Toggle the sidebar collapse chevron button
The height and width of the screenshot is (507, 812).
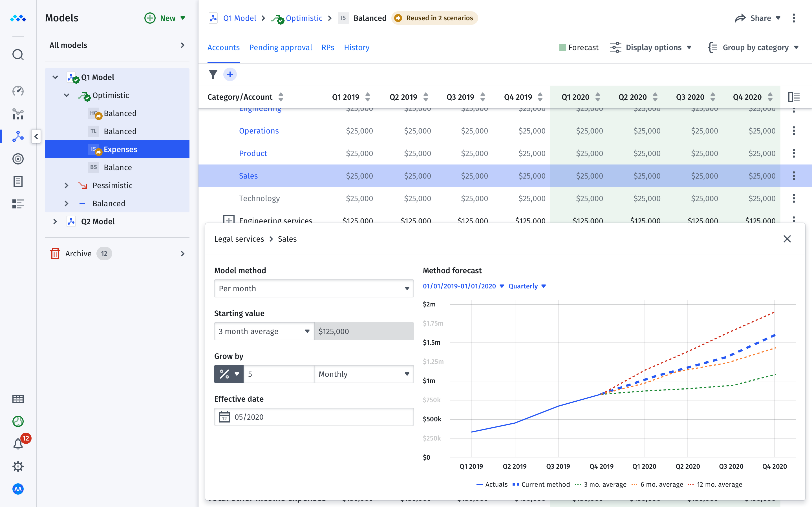36,137
